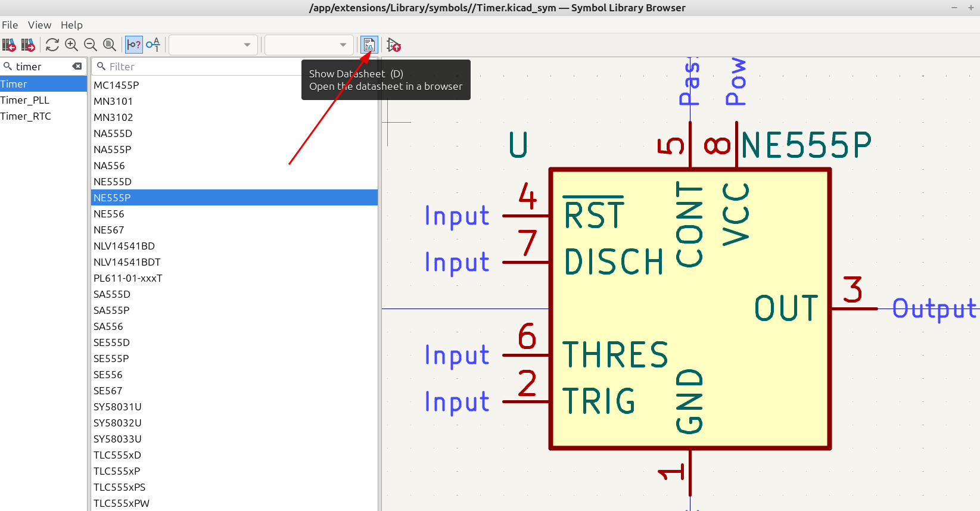Open the body style dropdown
Screen dimensions: 980x511
point(309,45)
